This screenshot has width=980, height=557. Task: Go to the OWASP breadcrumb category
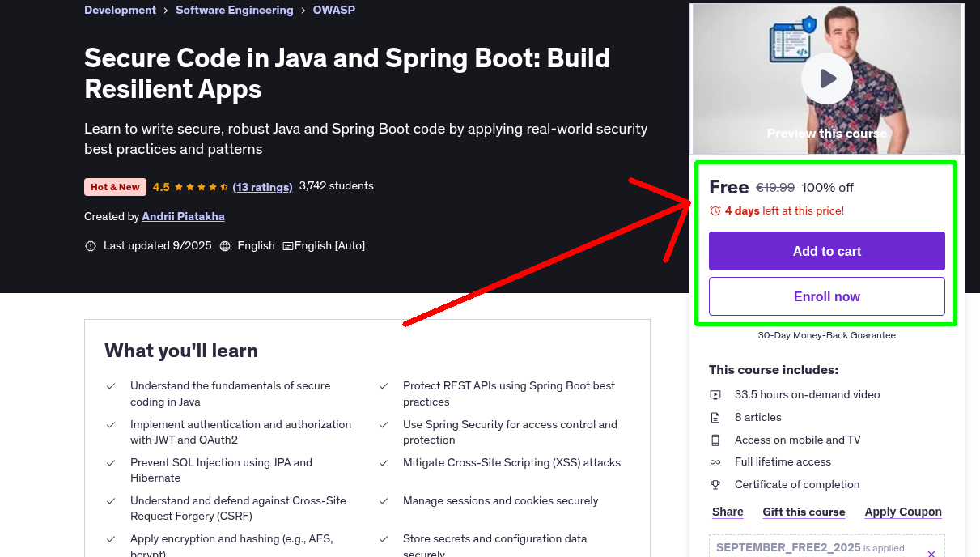[334, 11]
